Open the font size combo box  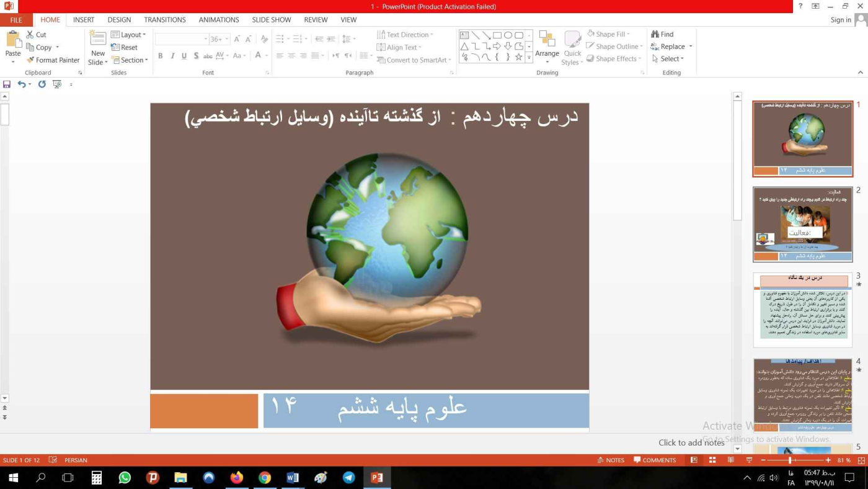tap(218, 39)
